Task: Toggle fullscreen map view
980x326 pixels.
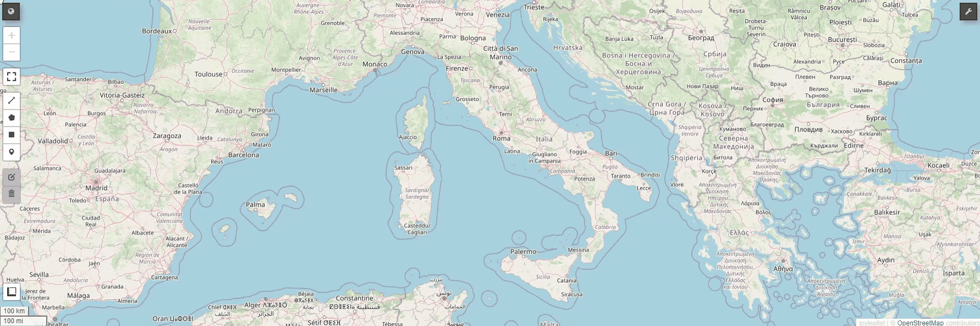Action: [x=12, y=77]
